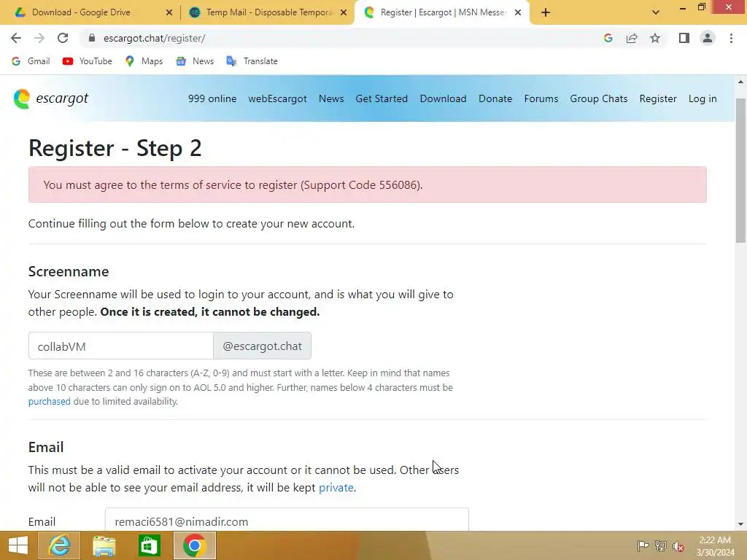This screenshot has width=747, height=560.
Task: Close the Download - Google Drive tab
Action: [169, 12]
